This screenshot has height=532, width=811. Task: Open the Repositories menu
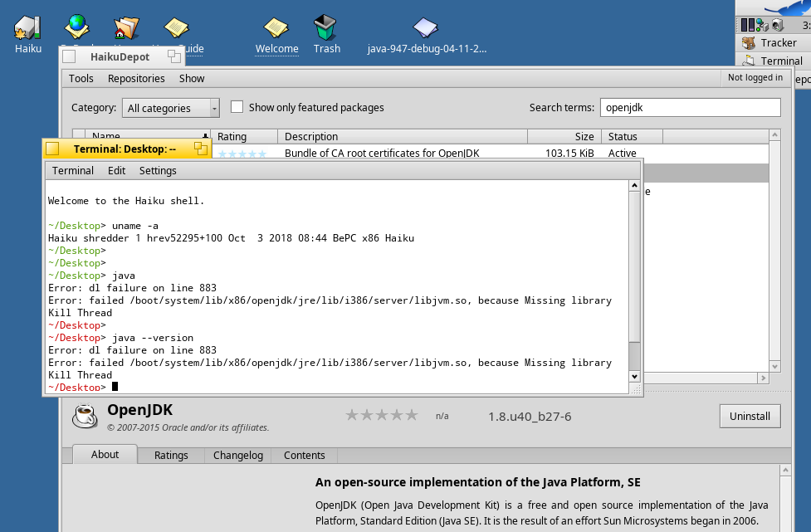[x=136, y=79]
